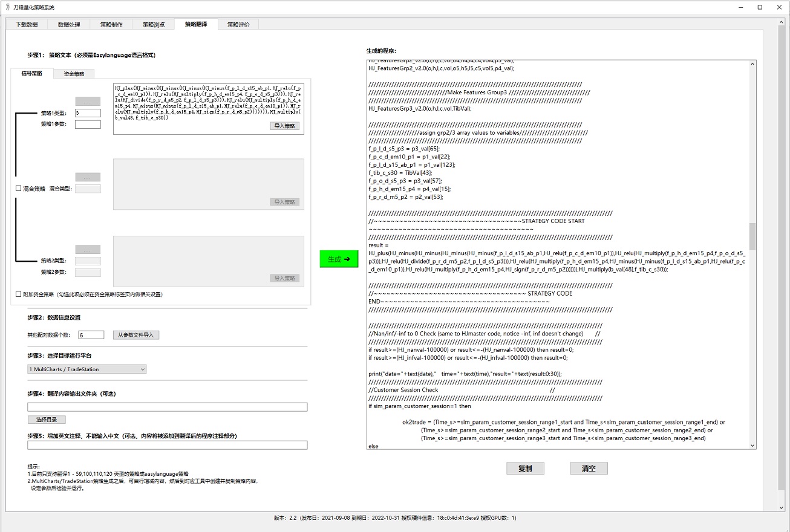
Task: Click the ... button above 策略2类型
Action: click(x=88, y=250)
